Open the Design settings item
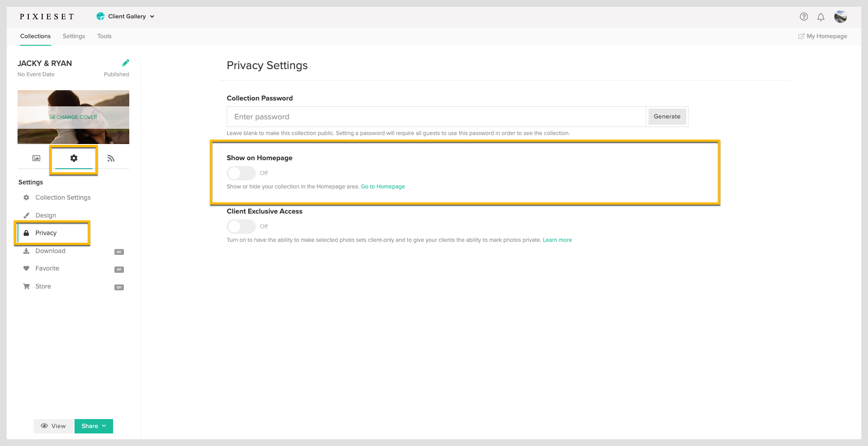868x446 pixels. (46, 215)
